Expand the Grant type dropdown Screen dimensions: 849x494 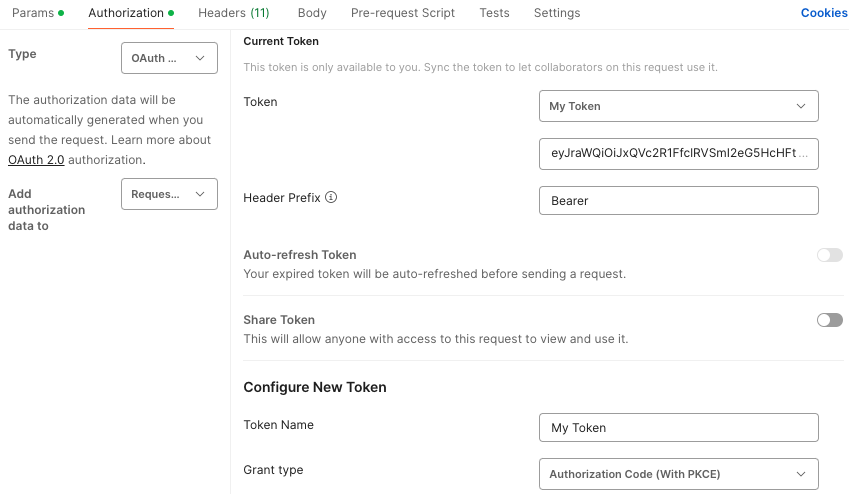678,474
